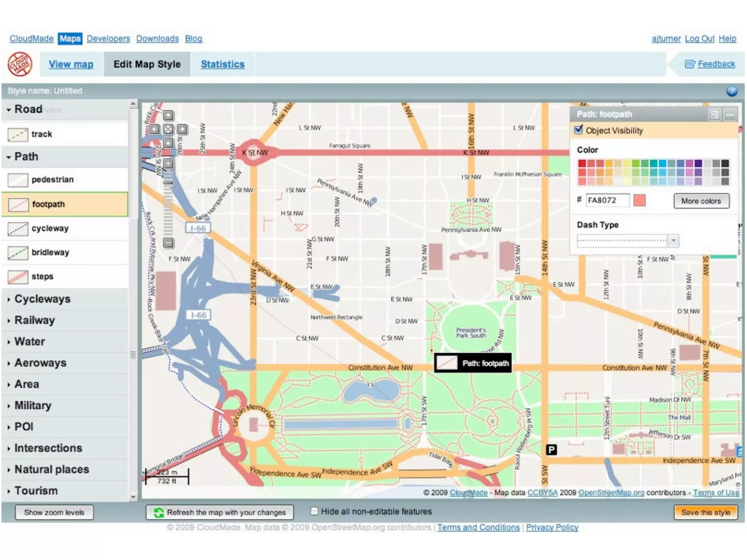
Task: Click the map zoom in plus button
Action: (168, 163)
